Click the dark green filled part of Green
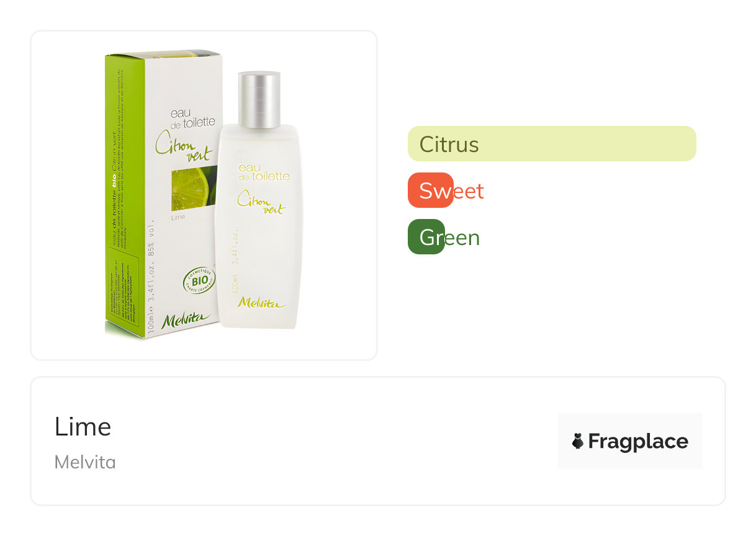This screenshot has width=756, height=536. (426, 237)
